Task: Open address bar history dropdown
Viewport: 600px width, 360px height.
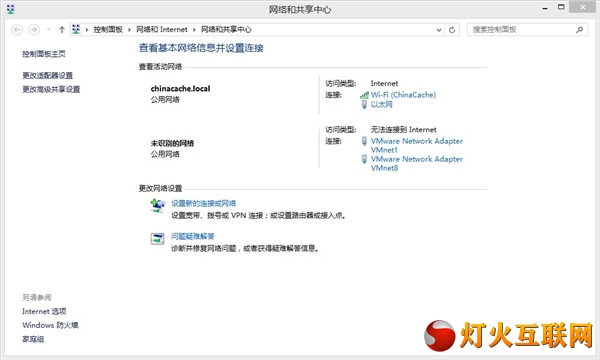Action: (439, 29)
